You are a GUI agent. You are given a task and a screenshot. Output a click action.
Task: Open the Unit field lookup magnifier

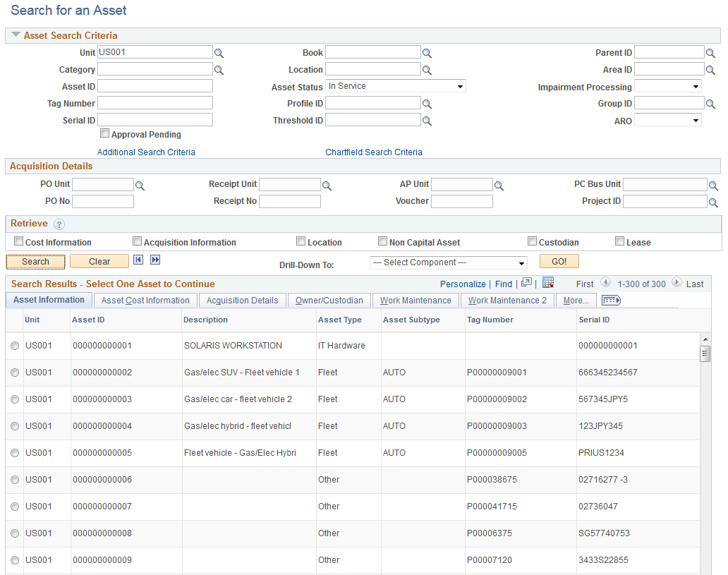219,52
